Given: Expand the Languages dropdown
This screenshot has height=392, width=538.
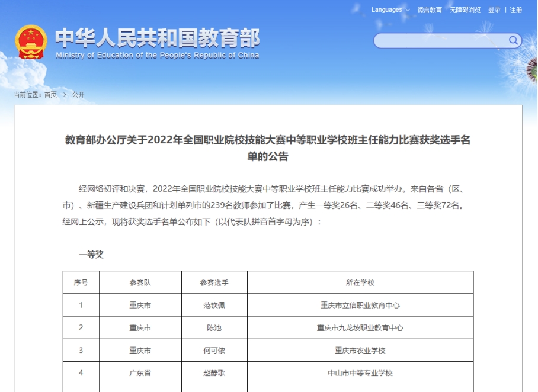Looking at the screenshot, I should click(390, 10).
